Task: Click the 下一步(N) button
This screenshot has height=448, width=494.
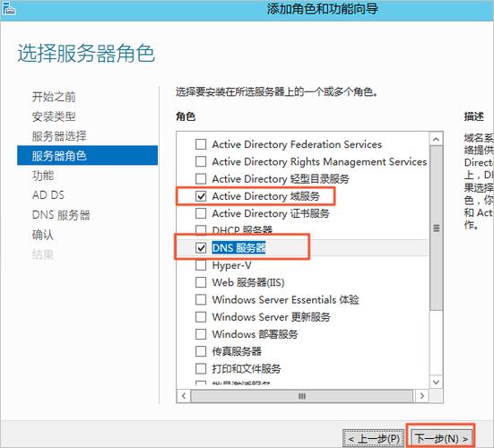Action: (x=441, y=438)
